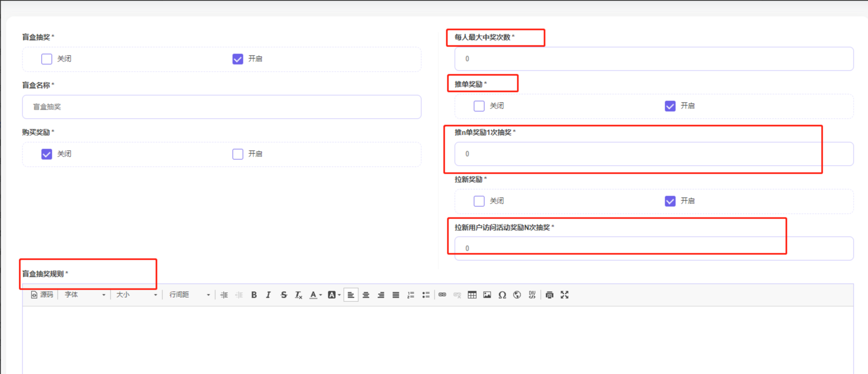Screen dimensions: 868x374
Task: Insert an image
Action: tap(487, 295)
